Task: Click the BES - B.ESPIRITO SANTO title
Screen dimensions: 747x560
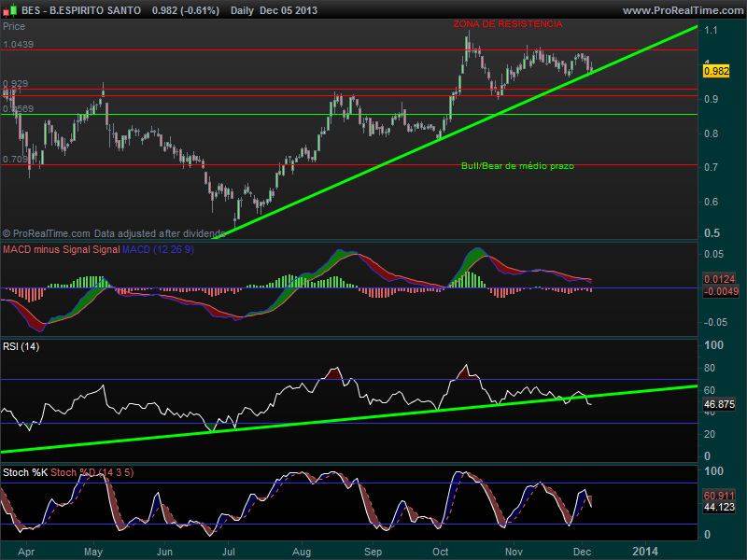Action: [81, 10]
